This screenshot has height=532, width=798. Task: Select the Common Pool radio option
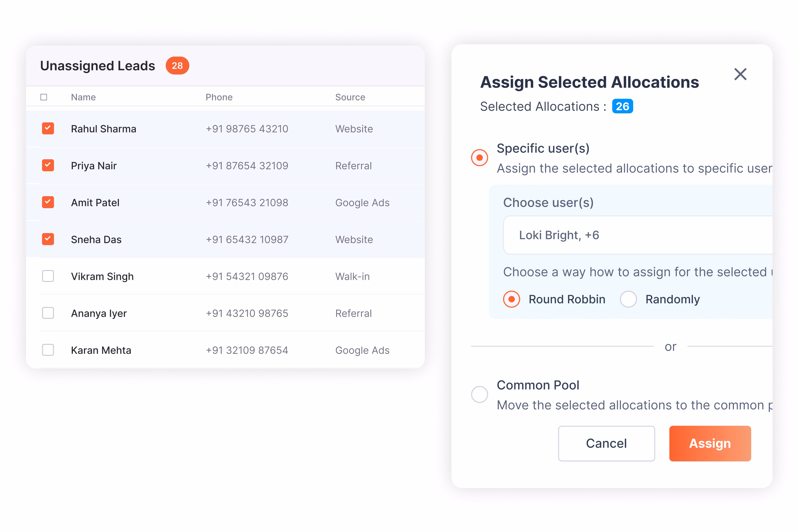tap(479, 394)
